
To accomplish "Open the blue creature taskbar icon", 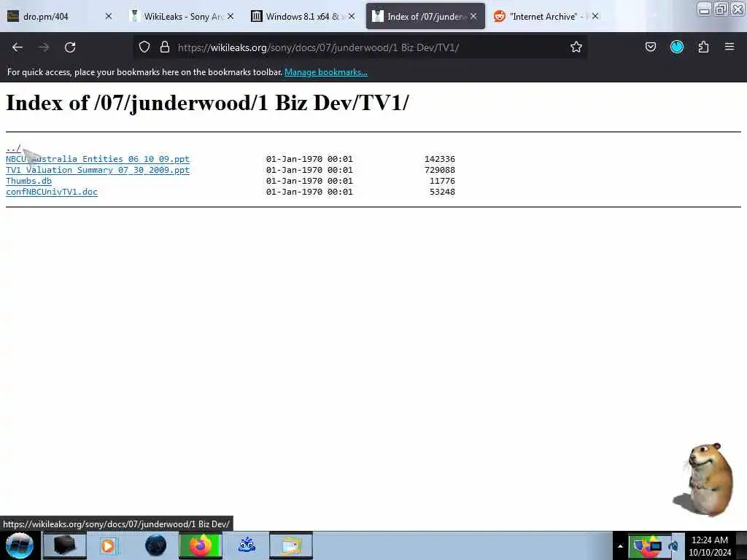I will tap(247, 545).
